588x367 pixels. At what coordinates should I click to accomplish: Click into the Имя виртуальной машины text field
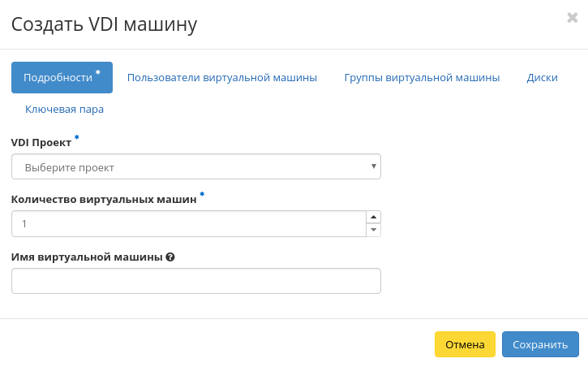195,281
